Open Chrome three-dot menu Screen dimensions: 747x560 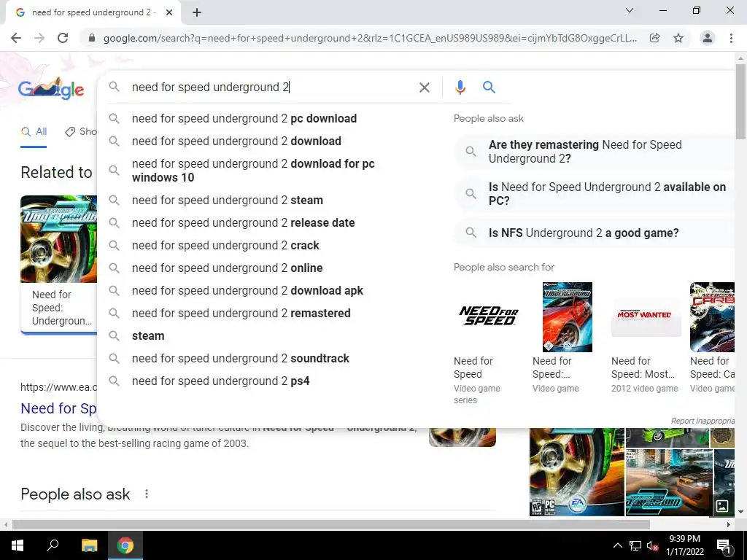click(x=731, y=38)
